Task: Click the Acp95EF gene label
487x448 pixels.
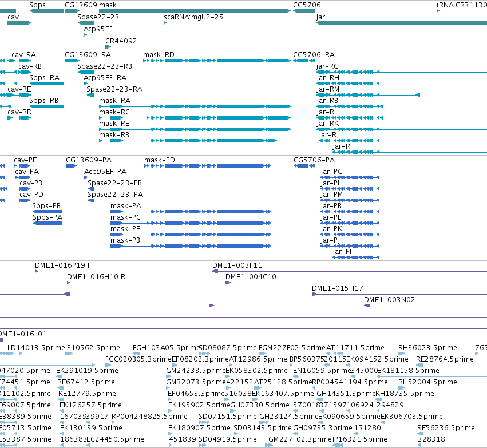Action: coord(98,29)
